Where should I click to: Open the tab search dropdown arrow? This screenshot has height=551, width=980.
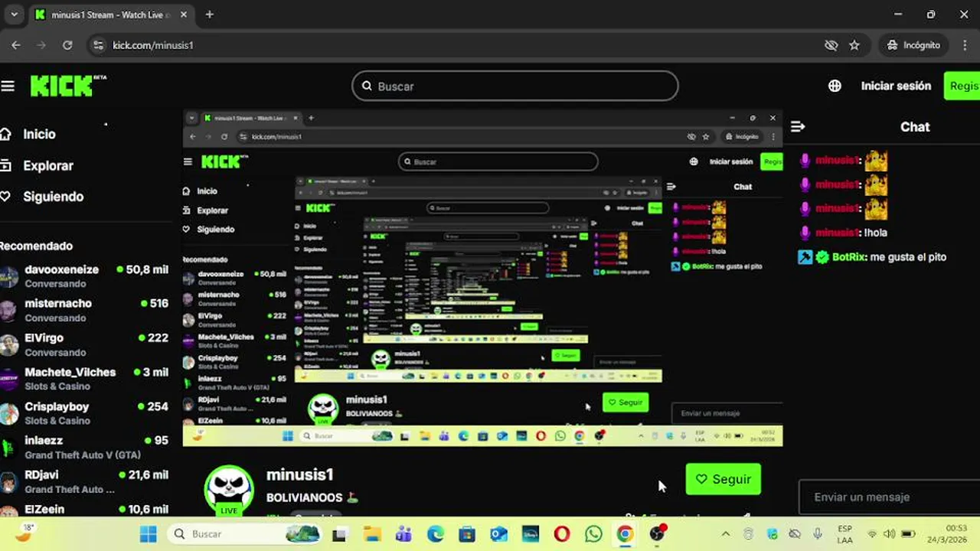point(14,15)
